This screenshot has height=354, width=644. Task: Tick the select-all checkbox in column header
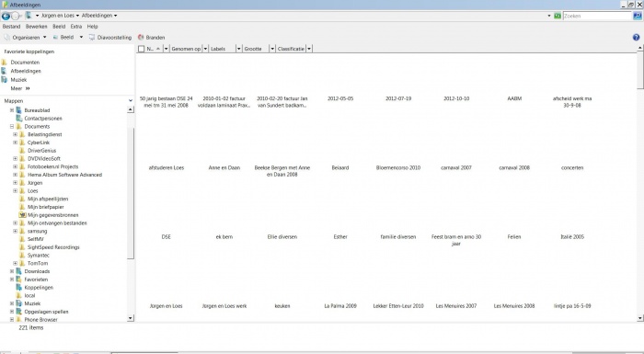click(142, 49)
